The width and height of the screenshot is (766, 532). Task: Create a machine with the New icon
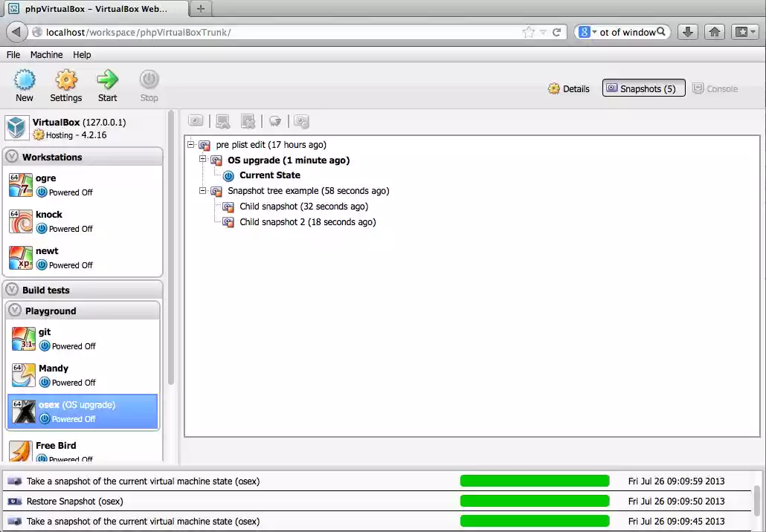coord(25,84)
